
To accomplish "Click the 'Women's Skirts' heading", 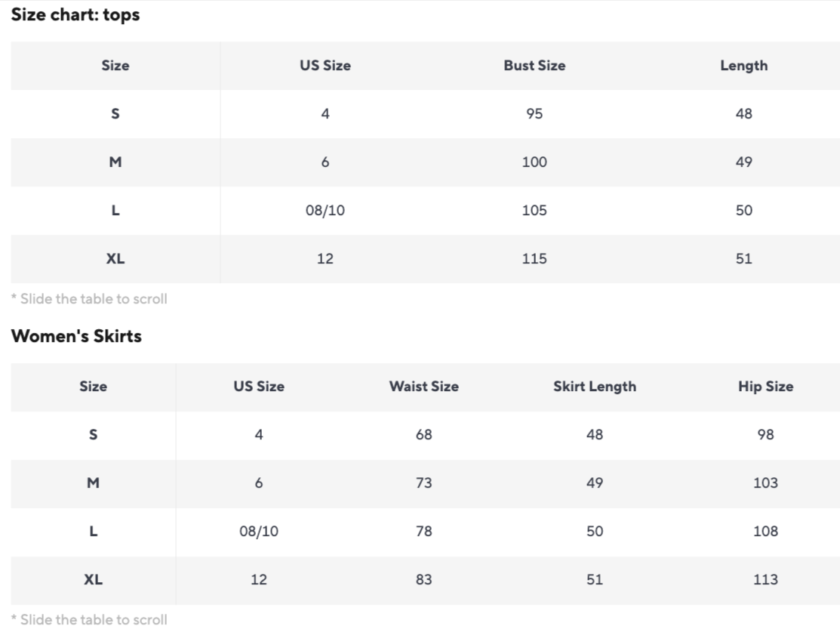I will [76, 336].
